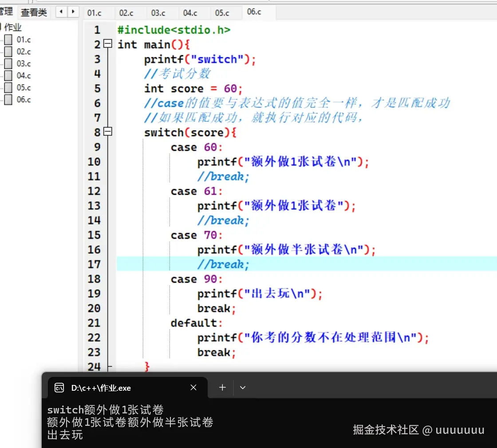This screenshot has height=448, width=497.
Task: Open the 01.c editor tab
Action: (x=95, y=13)
